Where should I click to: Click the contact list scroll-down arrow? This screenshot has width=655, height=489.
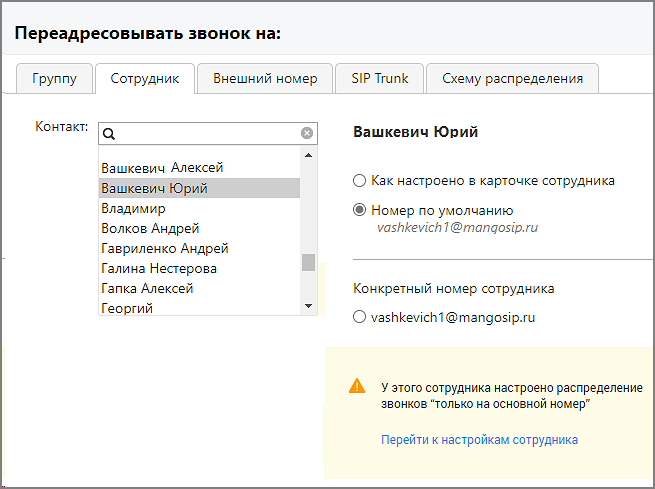[x=309, y=306]
